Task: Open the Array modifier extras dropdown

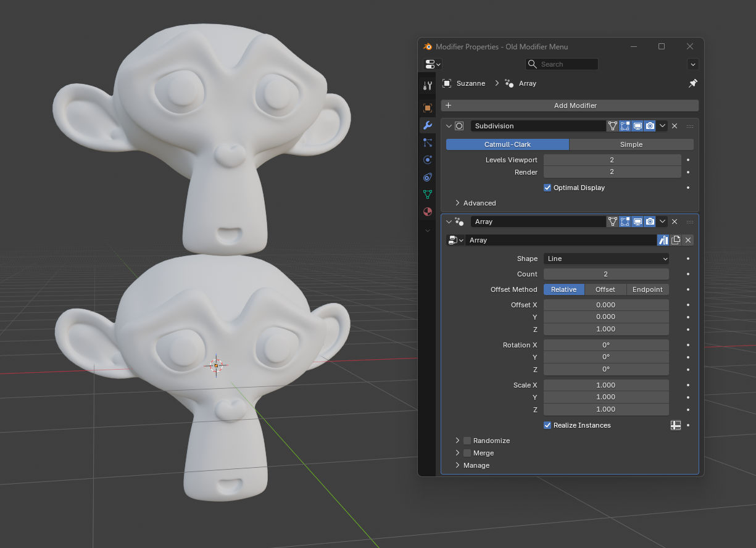Action: click(x=662, y=222)
